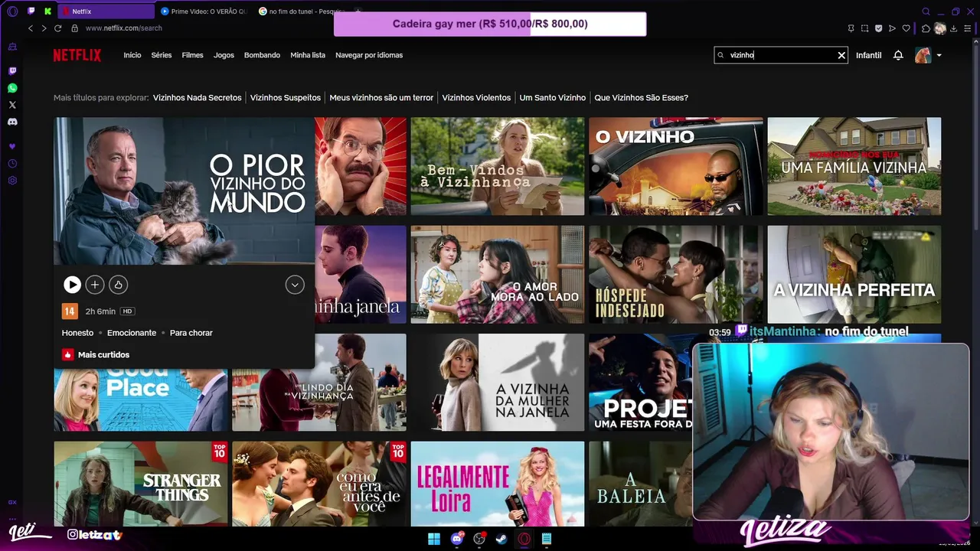Open the Jogos menu item
This screenshot has width=980, height=551.
pos(224,55)
